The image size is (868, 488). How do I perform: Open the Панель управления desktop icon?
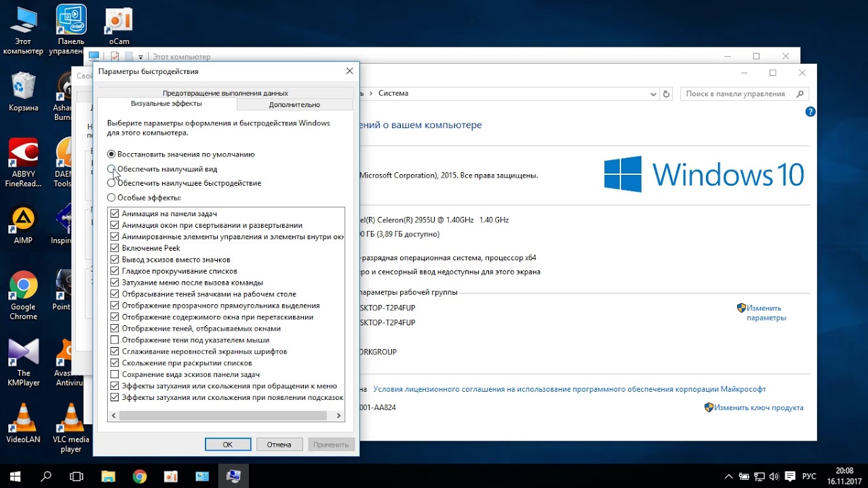pos(71,30)
